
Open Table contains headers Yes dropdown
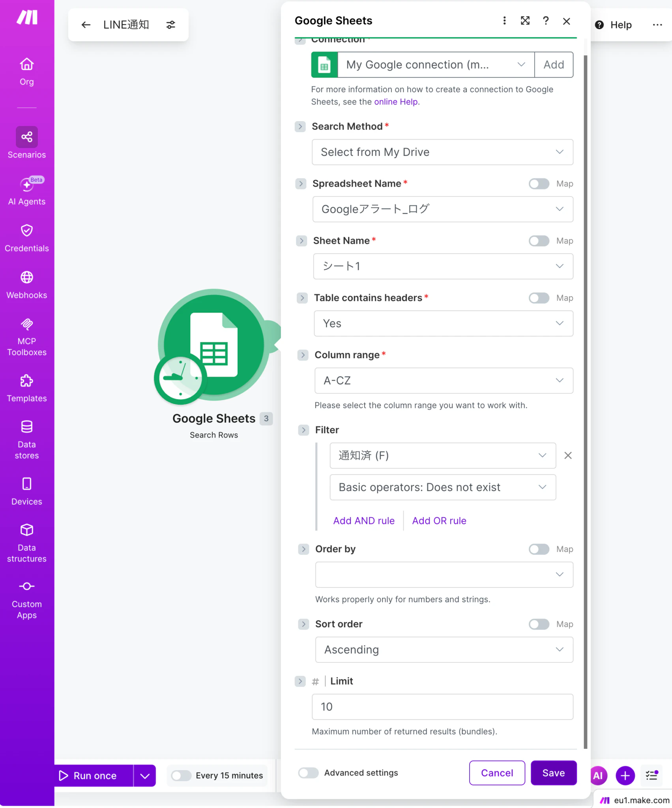pos(444,324)
